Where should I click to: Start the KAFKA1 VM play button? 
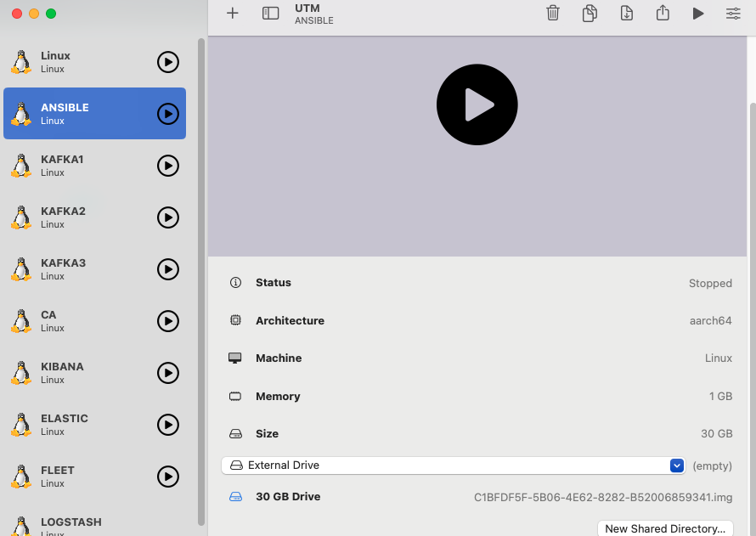point(168,166)
